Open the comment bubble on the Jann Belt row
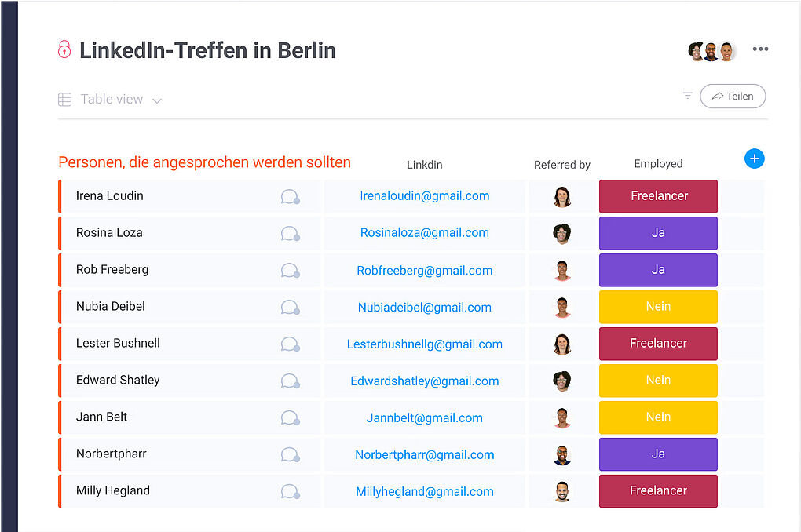Image resolution: width=801 pixels, height=532 pixels. pyautogui.click(x=290, y=418)
